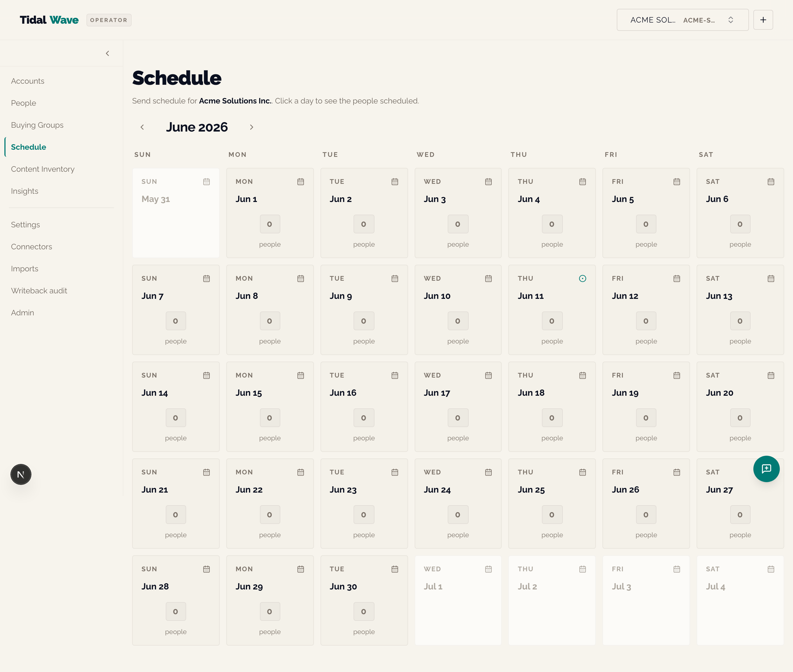793x672 pixels.
Task: Collapse the sidebar with the chevron
Action: [x=107, y=53]
